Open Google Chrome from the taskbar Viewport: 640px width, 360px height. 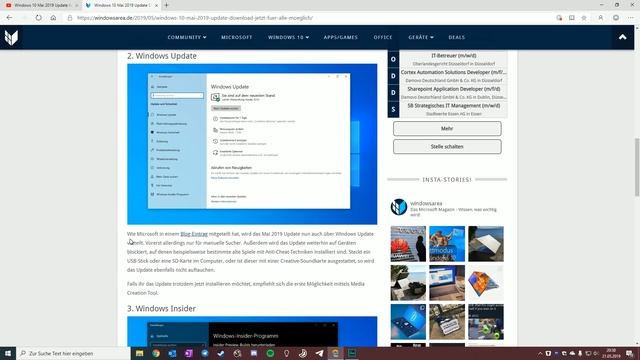pos(156,353)
